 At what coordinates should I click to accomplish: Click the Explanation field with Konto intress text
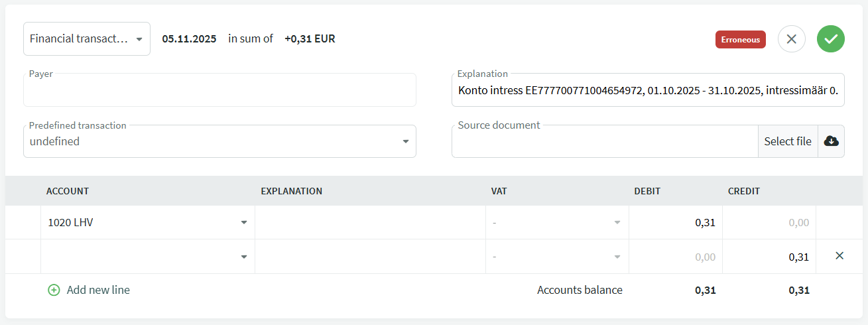tap(647, 91)
